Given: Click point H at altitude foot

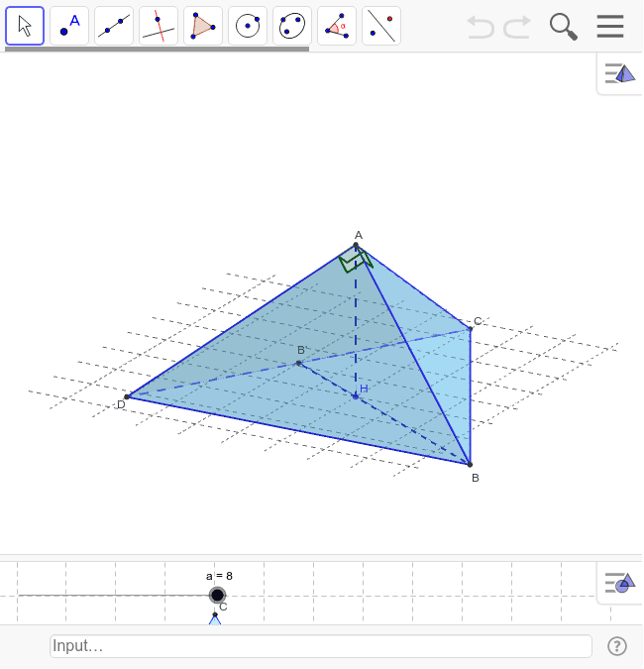Looking at the screenshot, I should click(x=356, y=396).
